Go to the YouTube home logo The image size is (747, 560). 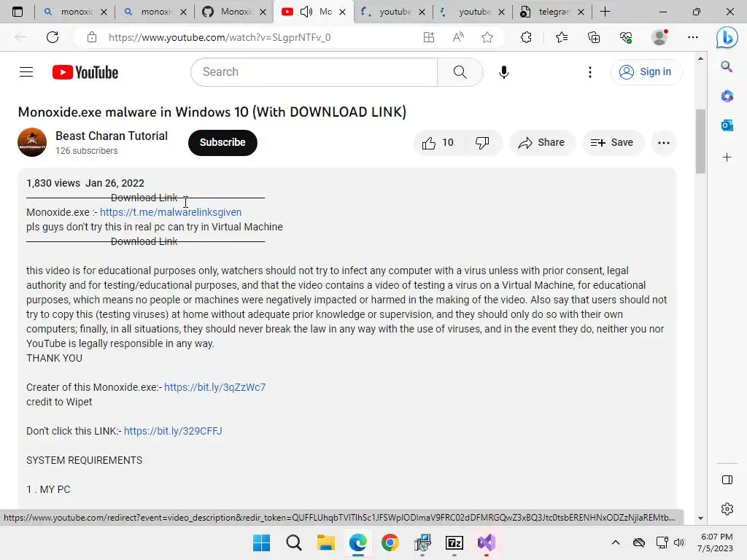click(x=85, y=72)
